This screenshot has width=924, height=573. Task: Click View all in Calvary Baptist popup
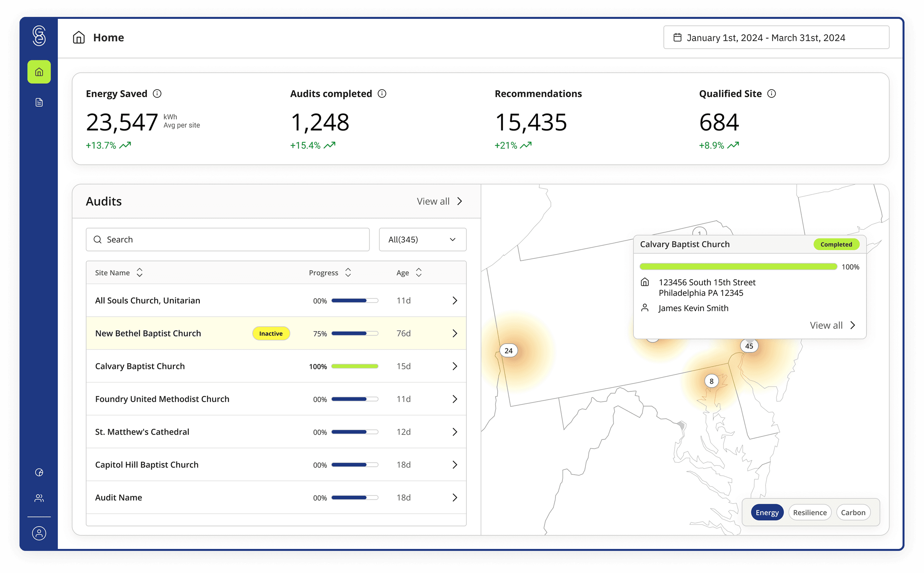[x=832, y=325]
